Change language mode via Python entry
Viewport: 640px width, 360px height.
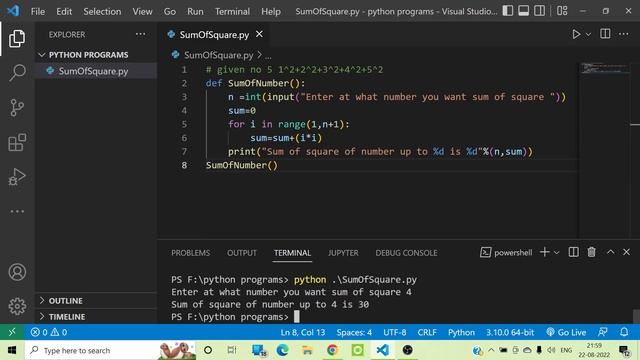click(461, 332)
